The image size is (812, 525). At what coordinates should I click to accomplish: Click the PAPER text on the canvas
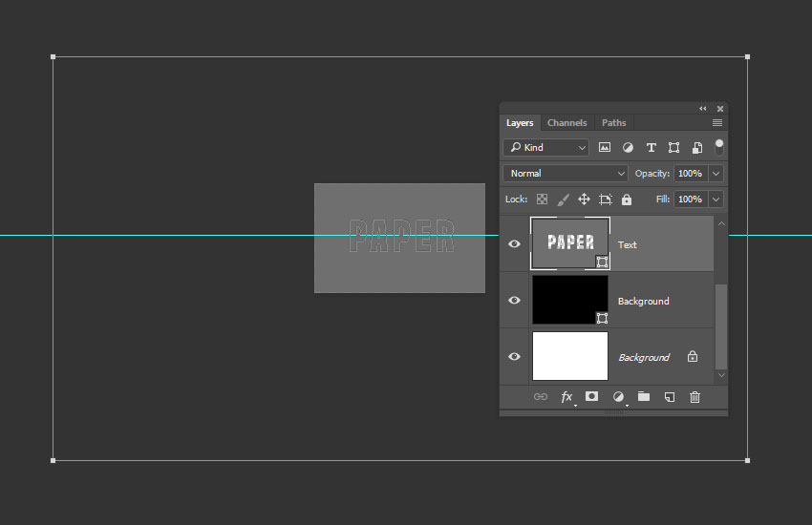point(402,236)
